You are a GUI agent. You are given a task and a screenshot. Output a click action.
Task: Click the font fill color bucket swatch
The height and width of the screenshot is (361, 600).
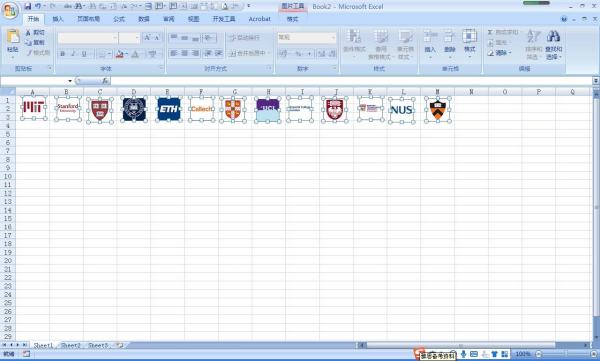pyautogui.click(x=119, y=54)
